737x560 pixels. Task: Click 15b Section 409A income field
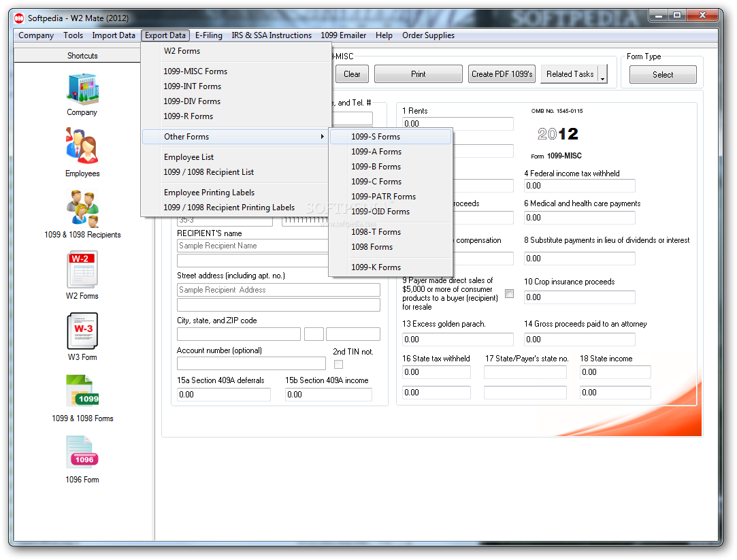329,395
